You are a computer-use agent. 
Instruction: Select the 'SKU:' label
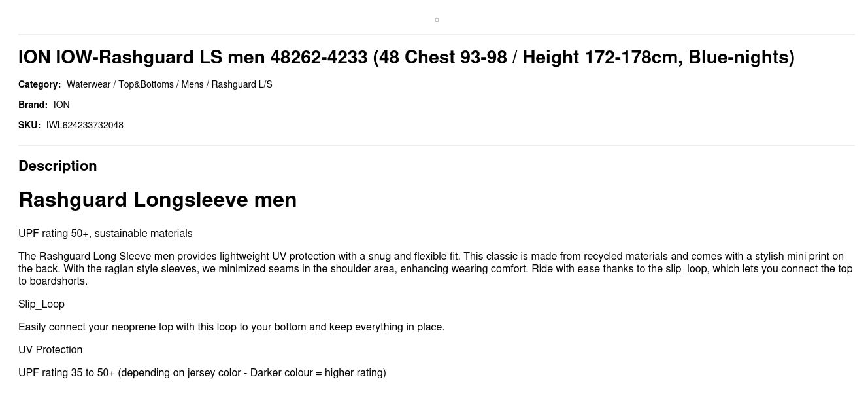pos(29,125)
